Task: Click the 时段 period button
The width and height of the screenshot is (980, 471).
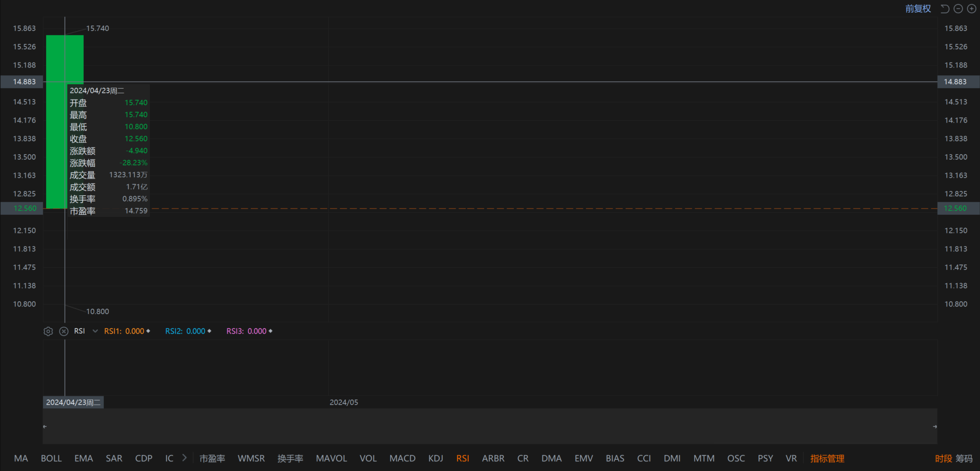Action: [943, 458]
